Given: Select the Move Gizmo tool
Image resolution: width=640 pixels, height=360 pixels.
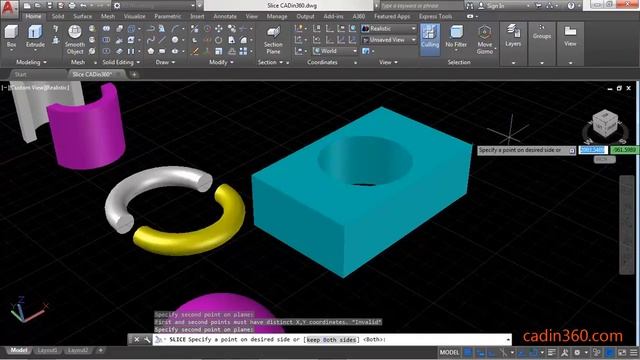Looking at the screenshot, I should coord(484,40).
